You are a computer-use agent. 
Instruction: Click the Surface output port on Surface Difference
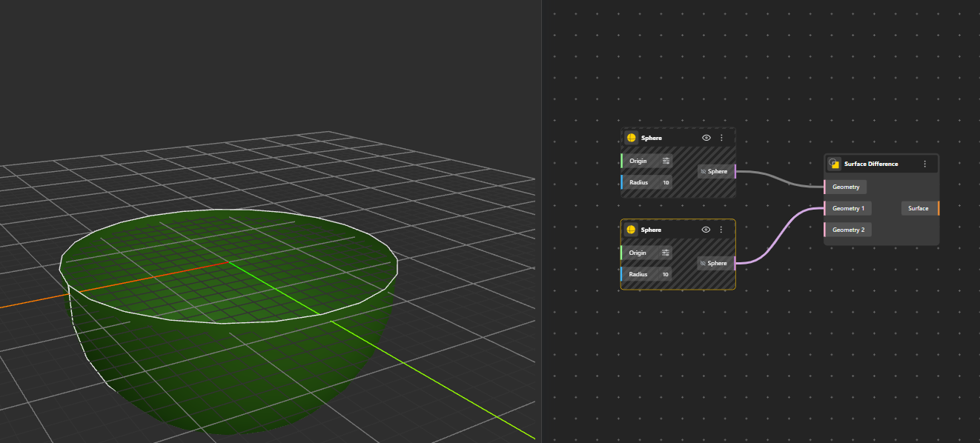coord(938,208)
